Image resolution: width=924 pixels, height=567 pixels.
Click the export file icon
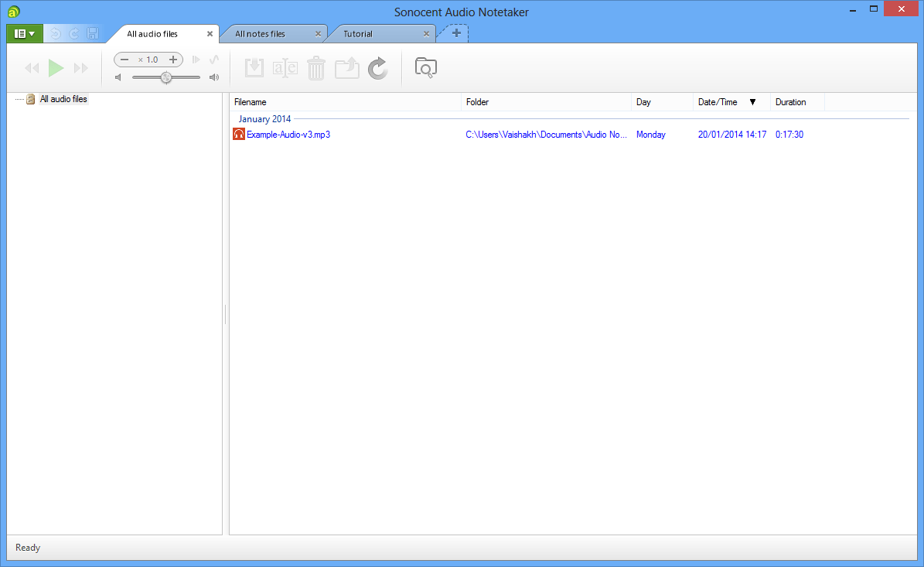coord(346,67)
